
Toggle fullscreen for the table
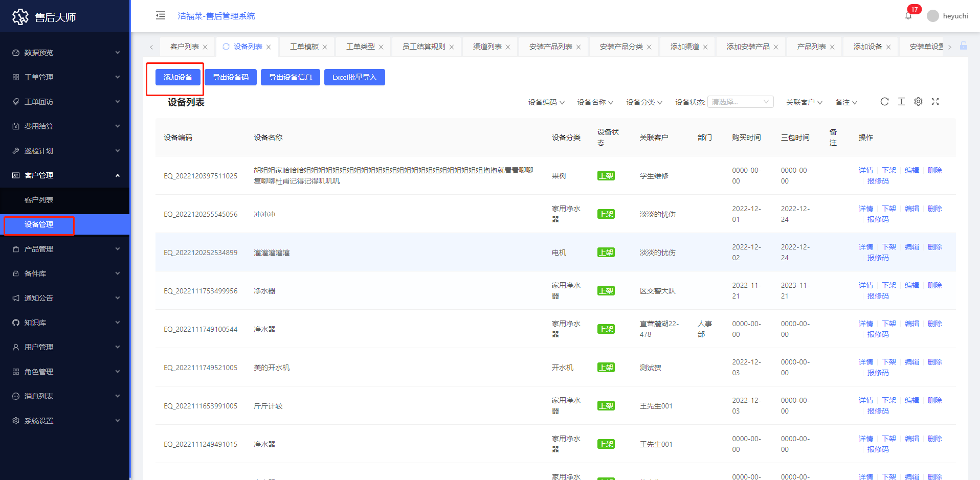tap(935, 102)
